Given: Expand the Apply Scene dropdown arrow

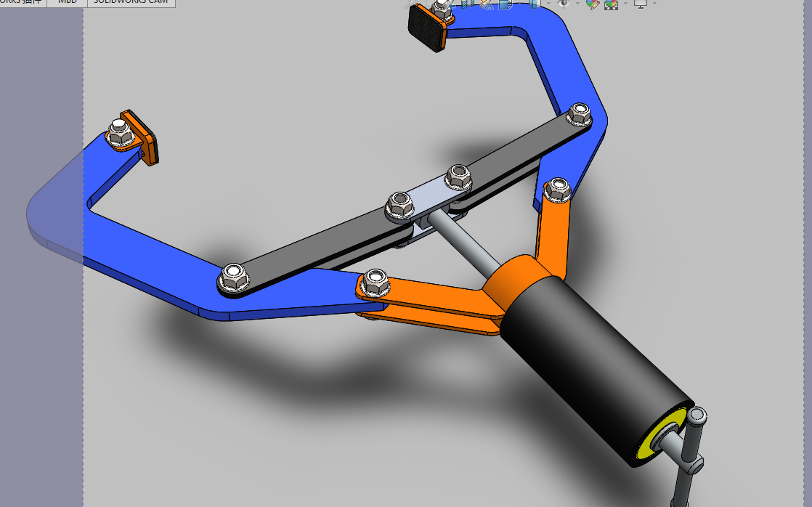Looking at the screenshot, I should click(x=625, y=3).
